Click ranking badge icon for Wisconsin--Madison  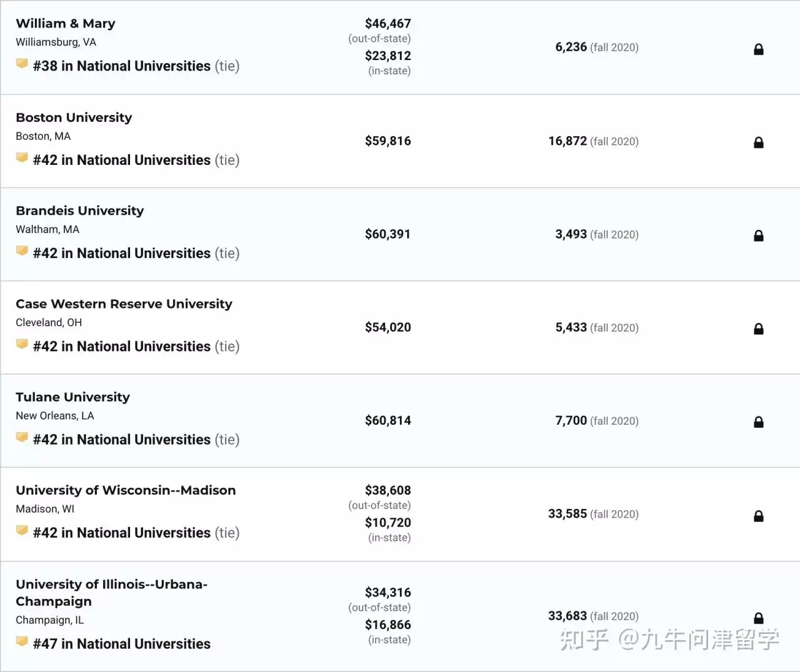point(22,530)
